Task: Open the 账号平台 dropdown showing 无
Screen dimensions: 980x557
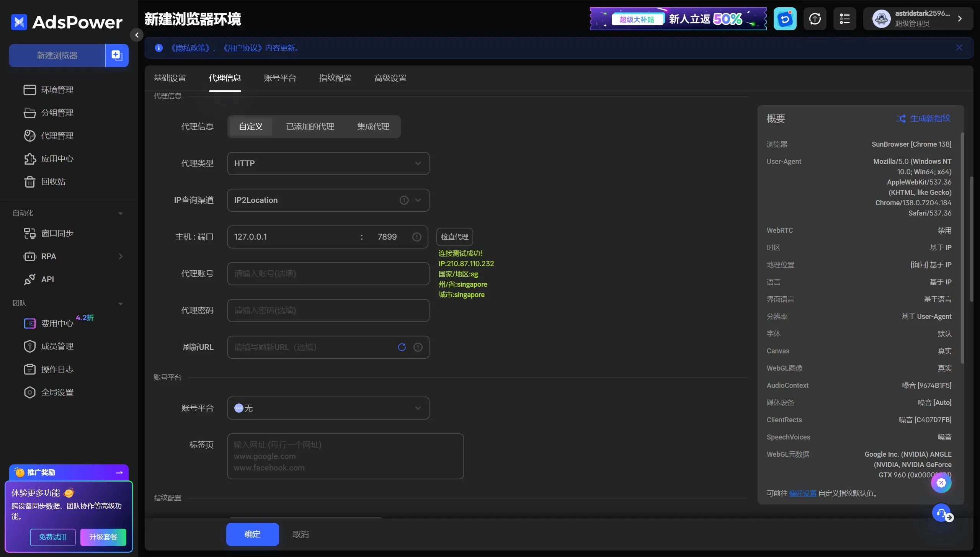Action: click(328, 408)
